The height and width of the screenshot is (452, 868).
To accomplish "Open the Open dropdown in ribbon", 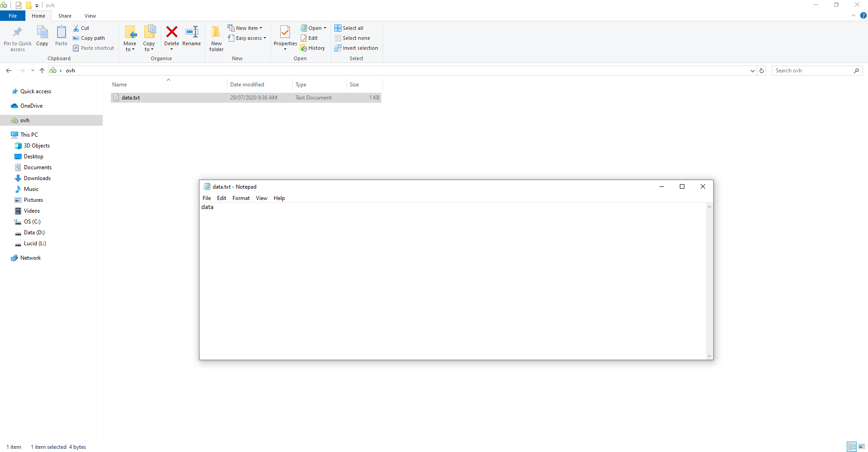I will [313, 28].
